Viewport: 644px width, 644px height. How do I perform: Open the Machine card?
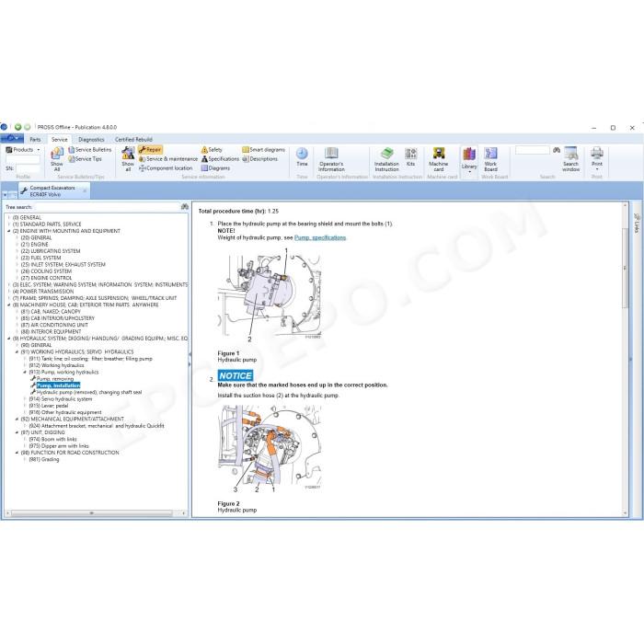coord(439,159)
